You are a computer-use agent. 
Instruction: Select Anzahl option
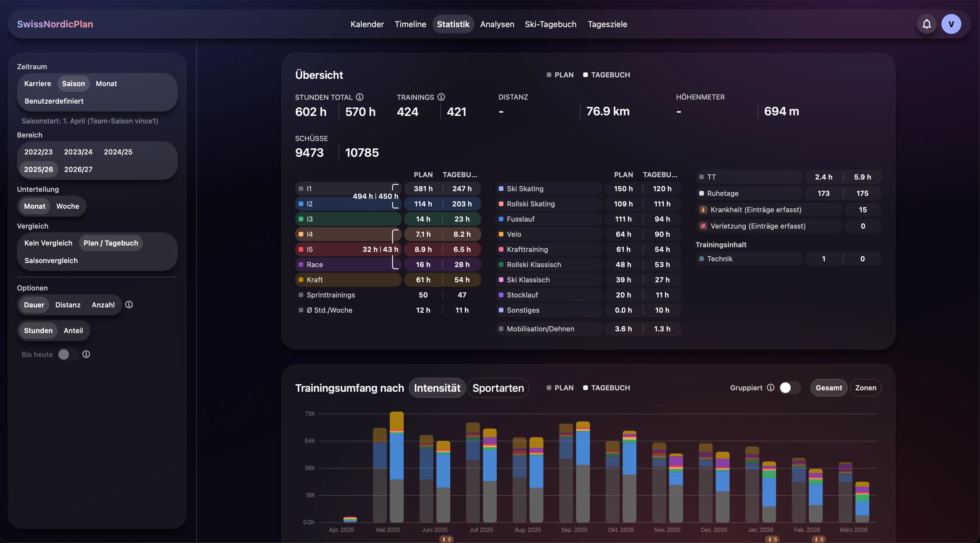coord(103,305)
